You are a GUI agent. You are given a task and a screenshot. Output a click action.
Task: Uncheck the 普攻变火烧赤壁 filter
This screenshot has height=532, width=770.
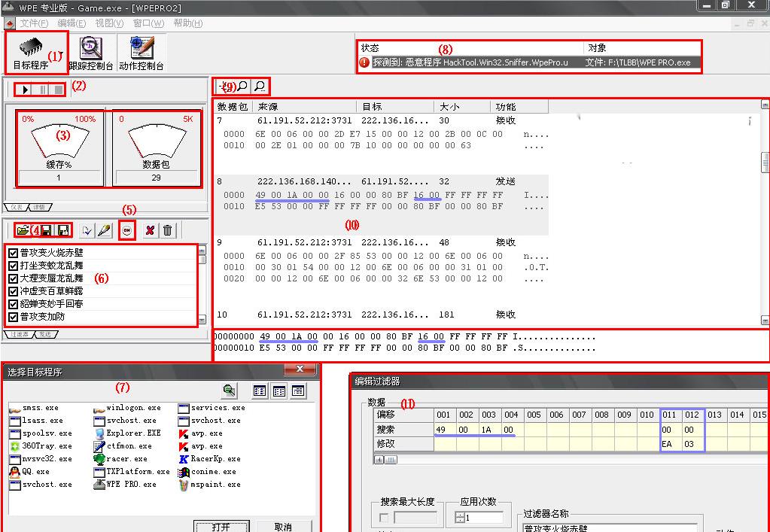pos(13,253)
